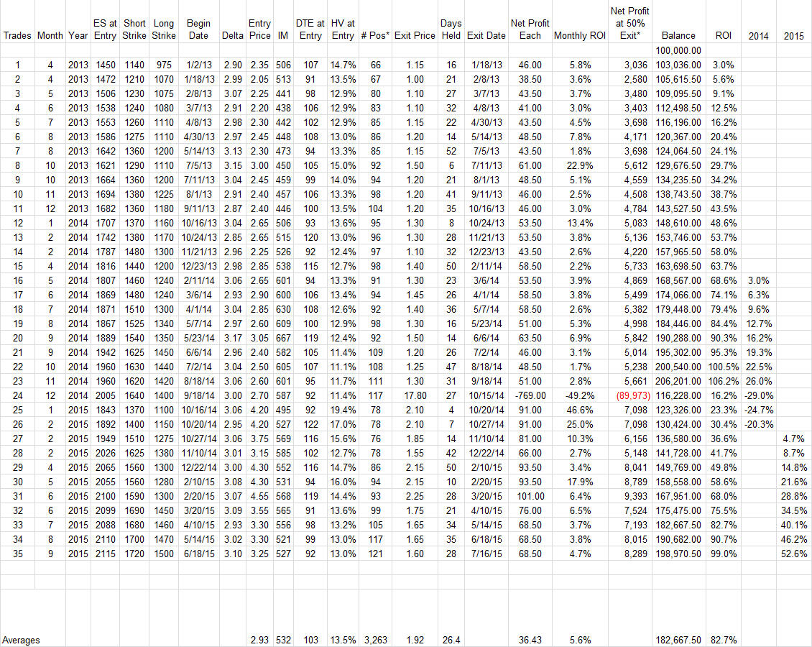Click the '975' long strike cell
The width and height of the screenshot is (812, 647).
pos(164,65)
